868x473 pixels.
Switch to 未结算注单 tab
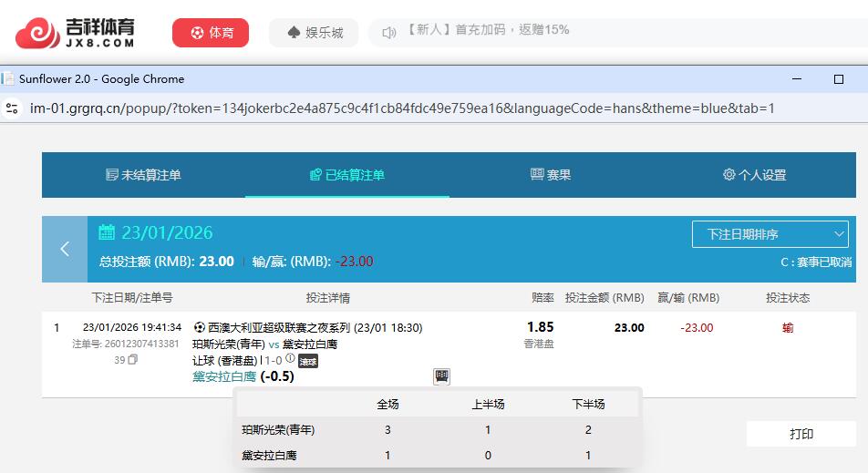[143, 175]
